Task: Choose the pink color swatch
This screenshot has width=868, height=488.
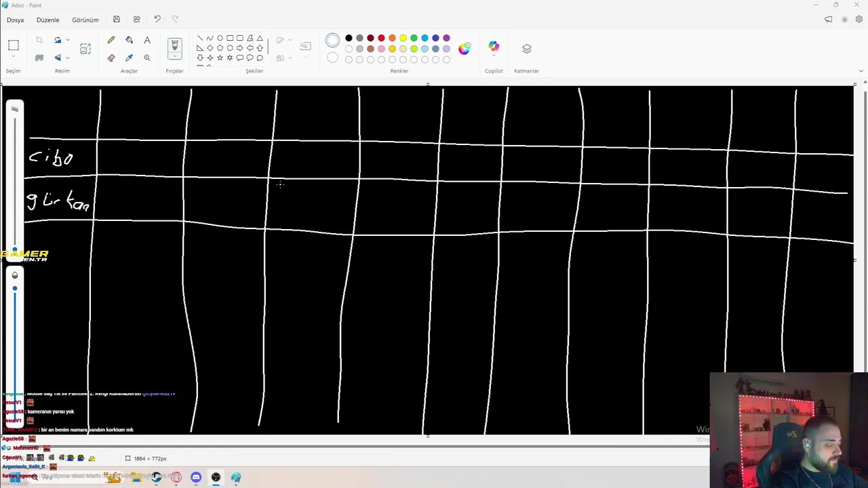Action: click(x=381, y=49)
